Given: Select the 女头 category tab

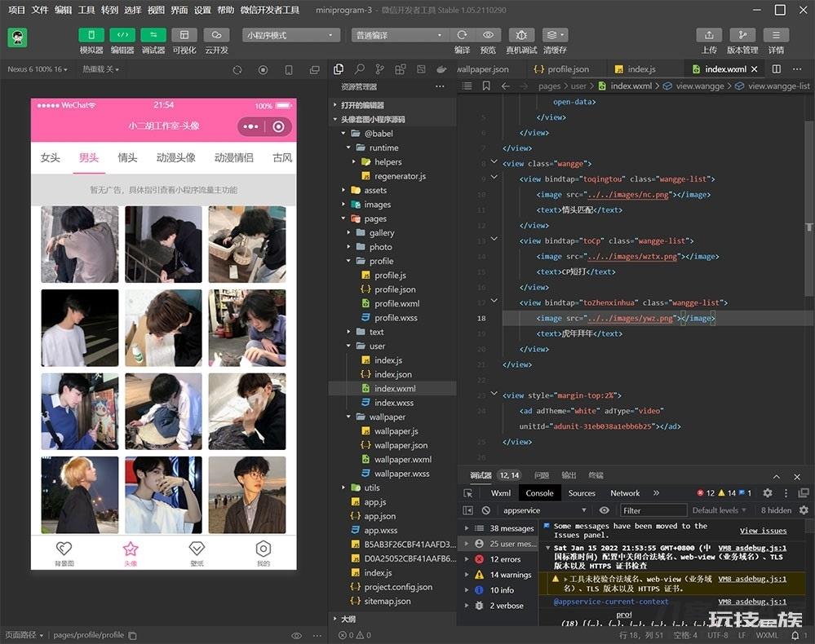Looking at the screenshot, I should point(51,157).
